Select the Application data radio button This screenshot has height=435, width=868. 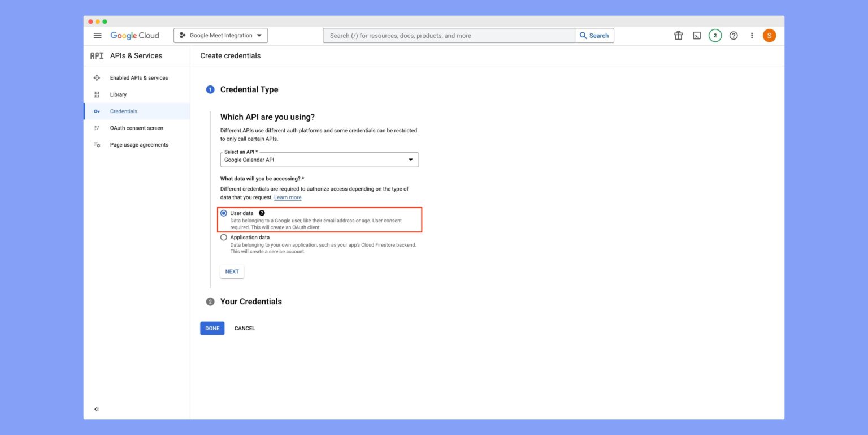click(x=224, y=237)
